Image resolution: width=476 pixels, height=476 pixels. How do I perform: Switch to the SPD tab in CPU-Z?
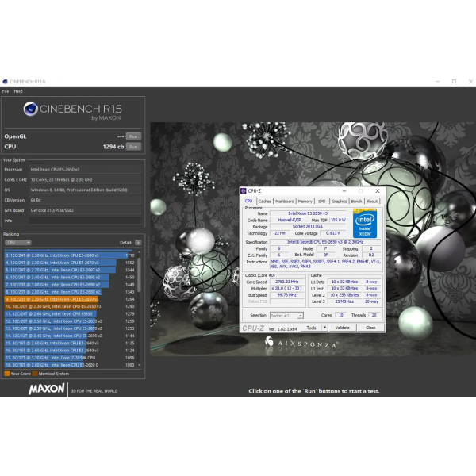322,202
